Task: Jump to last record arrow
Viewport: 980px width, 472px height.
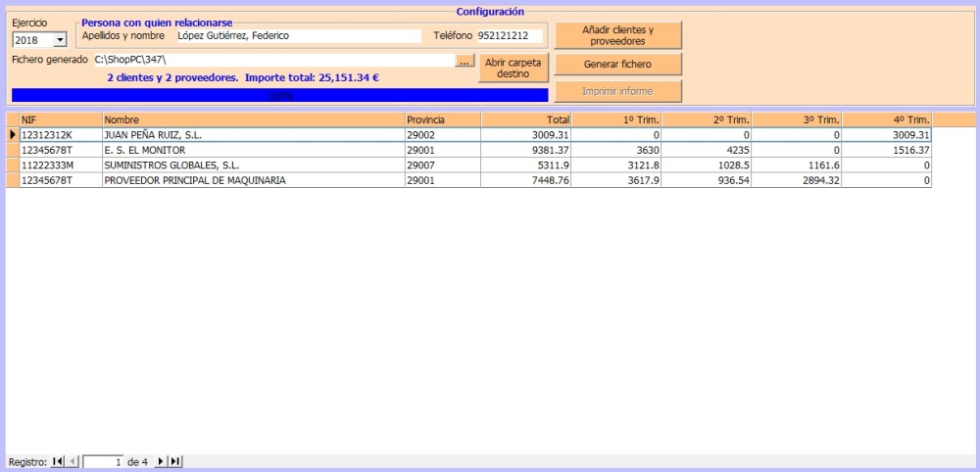Action: [175, 461]
